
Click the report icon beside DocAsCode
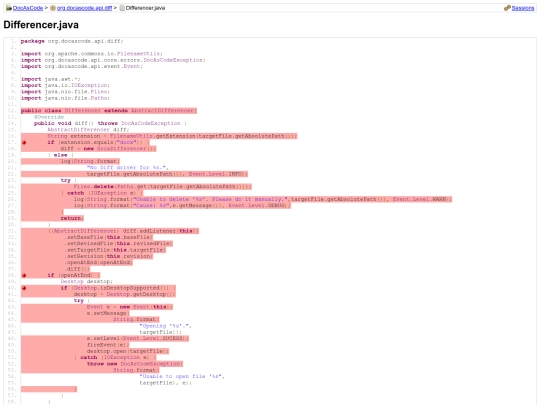(x=9, y=8)
